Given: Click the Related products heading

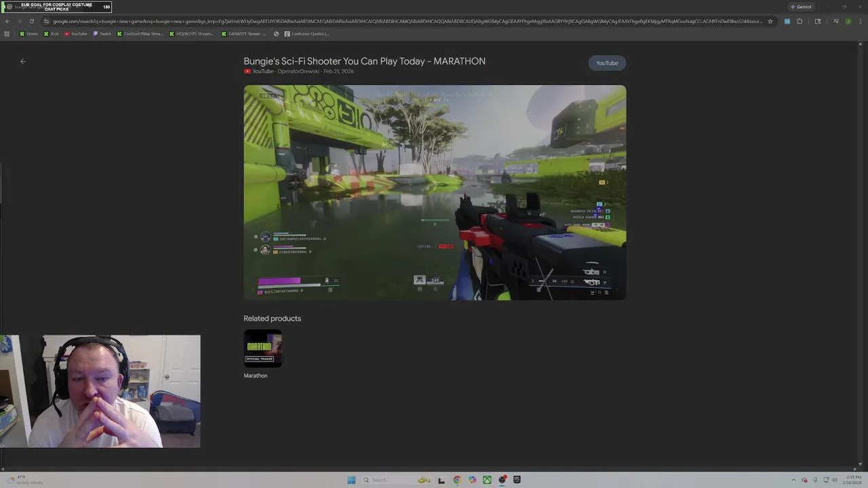Looking at the screenshot, I should pyautogui.click(x=272, y=319).
